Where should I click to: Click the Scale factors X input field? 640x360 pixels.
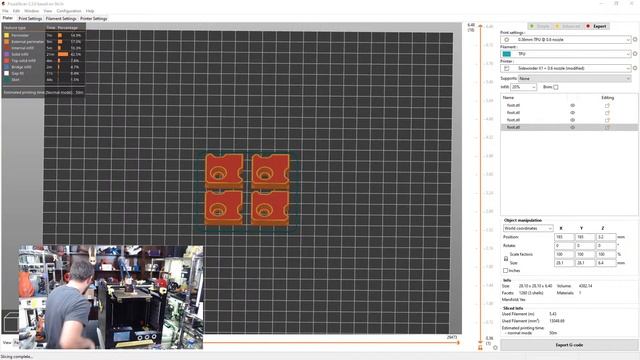[x=564, y=254]
